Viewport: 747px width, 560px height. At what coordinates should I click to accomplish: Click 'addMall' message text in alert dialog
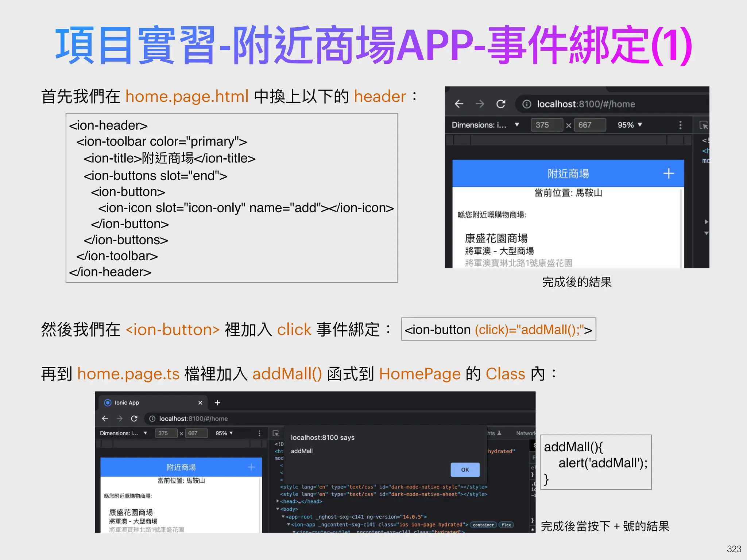[x=302, y=451]
